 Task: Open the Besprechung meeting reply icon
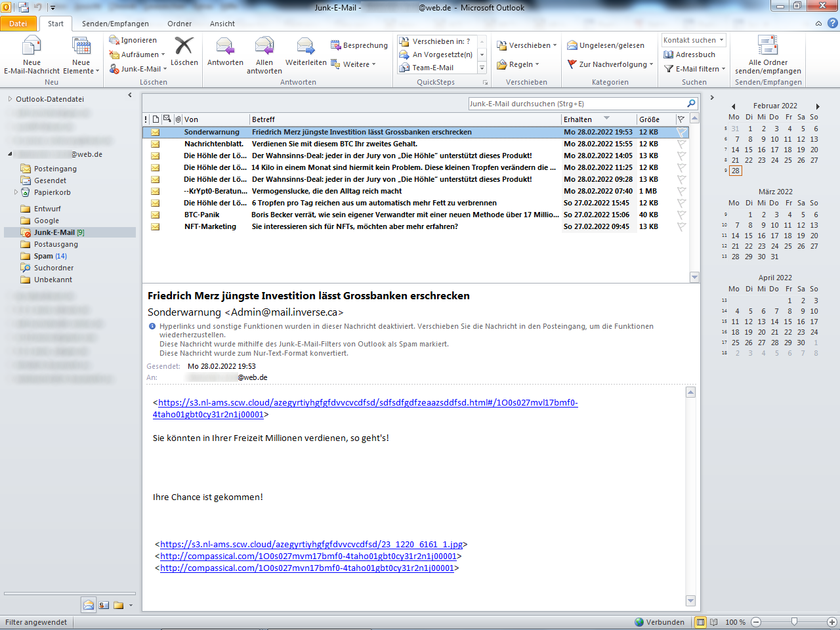[x=337, y=44]
